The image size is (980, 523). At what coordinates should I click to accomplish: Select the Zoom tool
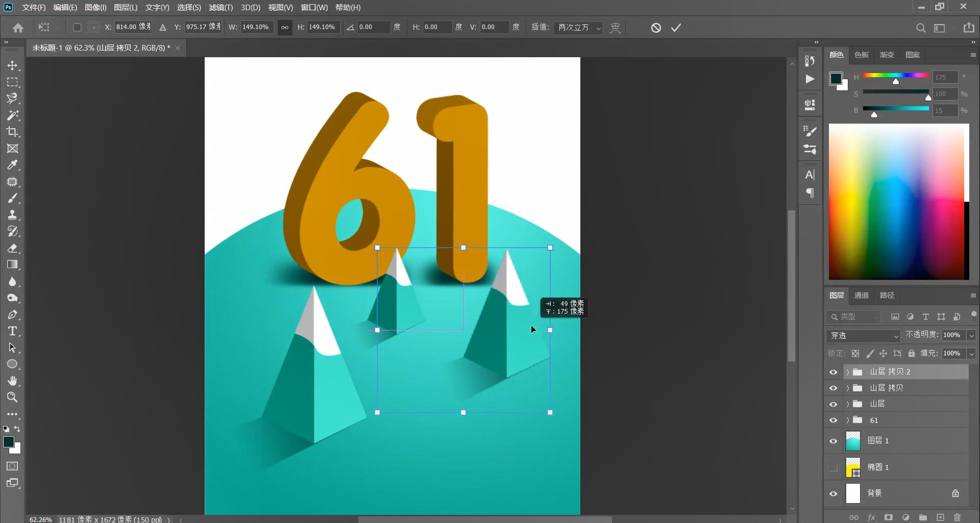coord(13,397)
